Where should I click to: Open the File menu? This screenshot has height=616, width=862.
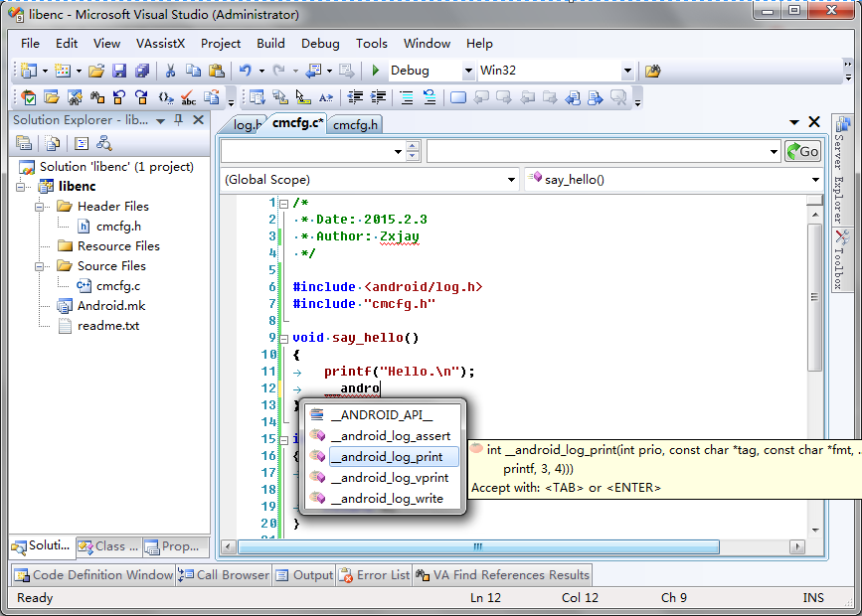coord(30,44)
